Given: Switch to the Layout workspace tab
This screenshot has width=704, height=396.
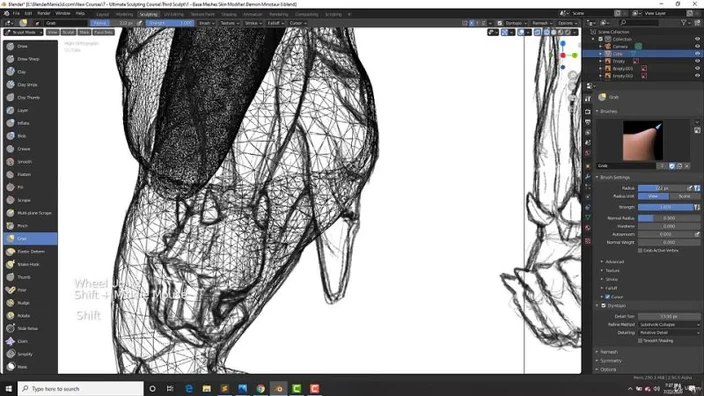Looking at the screenshot, I should 103,14.
